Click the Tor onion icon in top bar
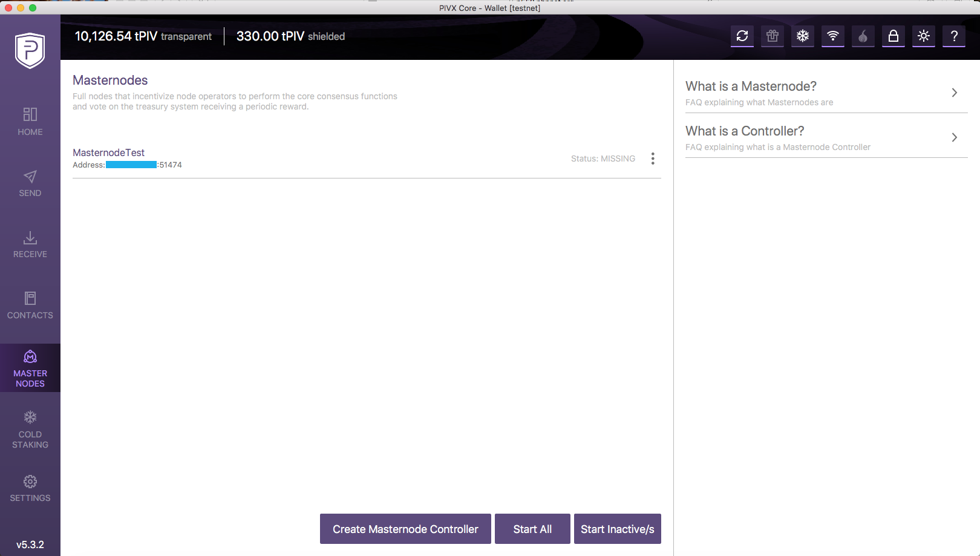 coord(863,36)
